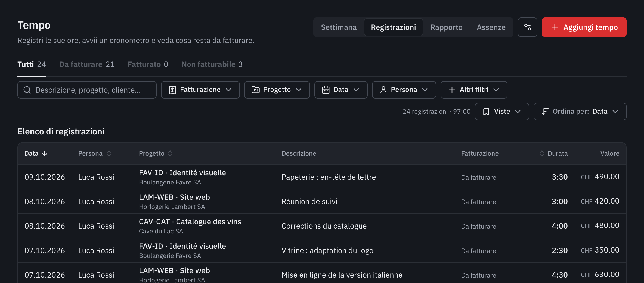The height and width of the screenshot is (283, 644).
Task: Open the Viste dropdown chevron
Action: coord(518,112)
